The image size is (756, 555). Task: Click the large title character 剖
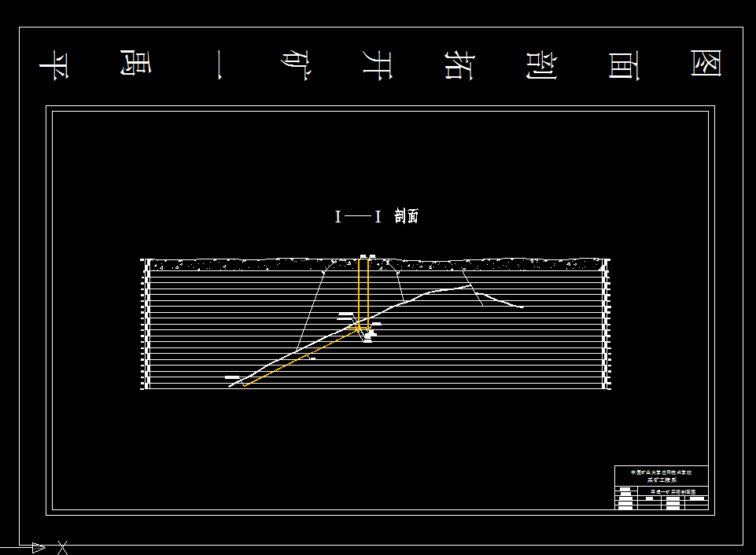coord(541,64)
